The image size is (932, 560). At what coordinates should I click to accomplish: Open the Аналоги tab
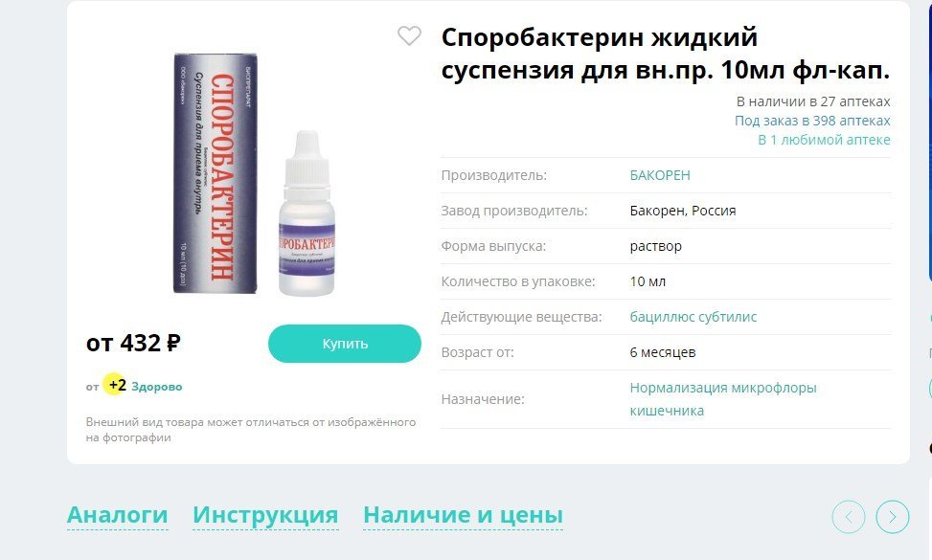[x=117, y=515]
